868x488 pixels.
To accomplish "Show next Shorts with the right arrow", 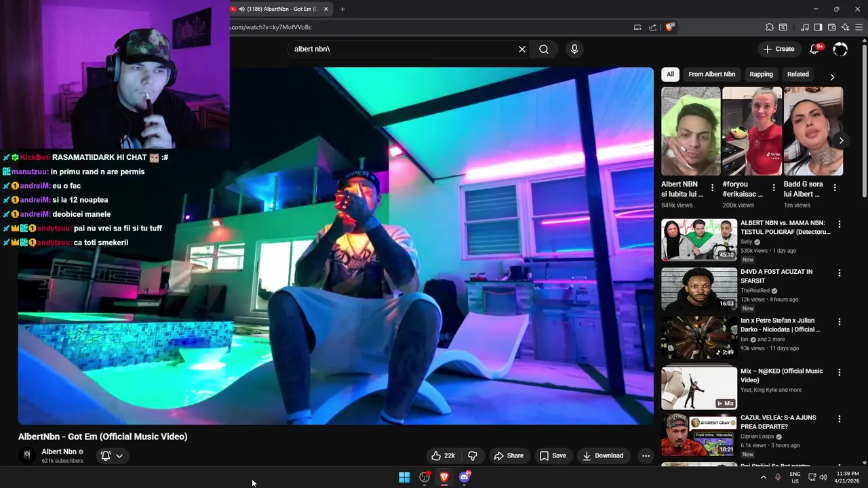I will [841, 140].
